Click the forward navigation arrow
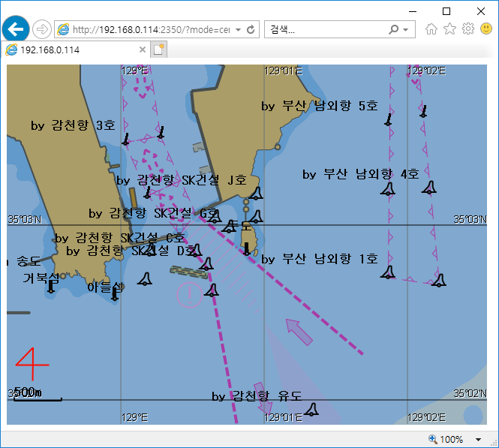 [42, 29]
